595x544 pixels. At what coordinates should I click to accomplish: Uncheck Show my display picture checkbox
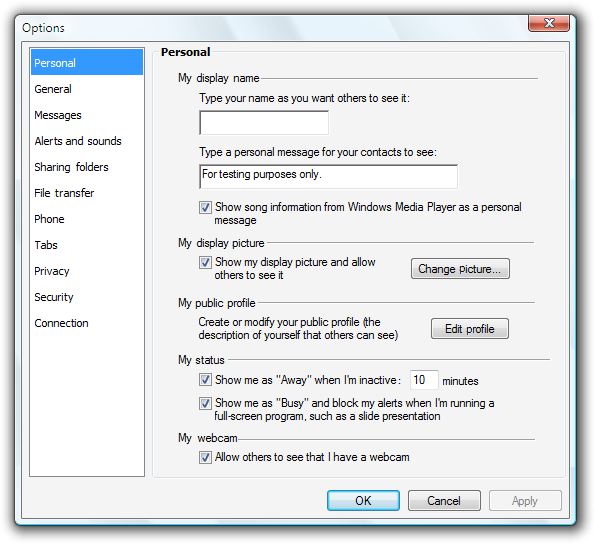[205, 263]
